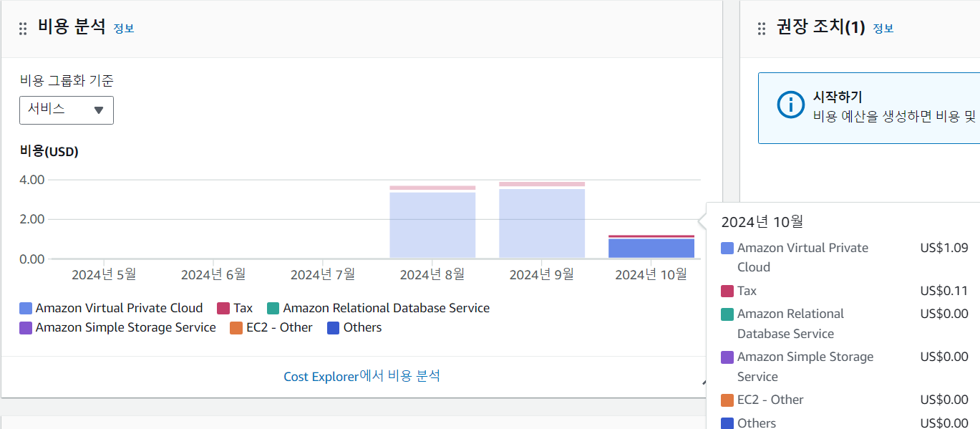The height and width of the screenshot is (429, 980).
Task: Open Cost Explorer에서 비용 분석 link
Action: pos(362,376)
